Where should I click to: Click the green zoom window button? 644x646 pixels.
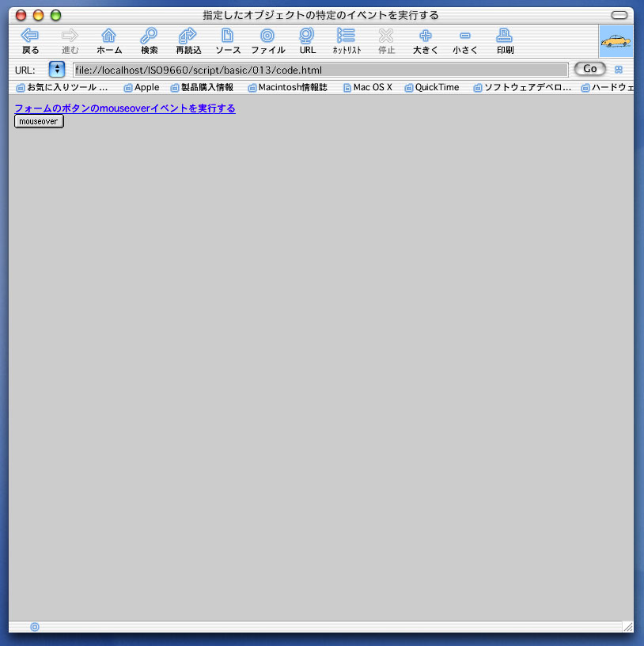(x=55, y=15)
